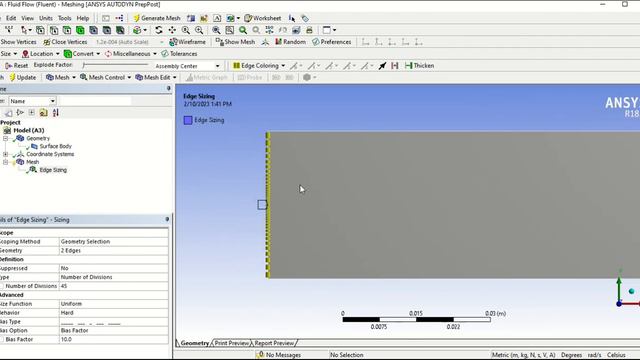The image size is (640, 360).
Task: Open the Location dropdown
Action: pos(40,54)
